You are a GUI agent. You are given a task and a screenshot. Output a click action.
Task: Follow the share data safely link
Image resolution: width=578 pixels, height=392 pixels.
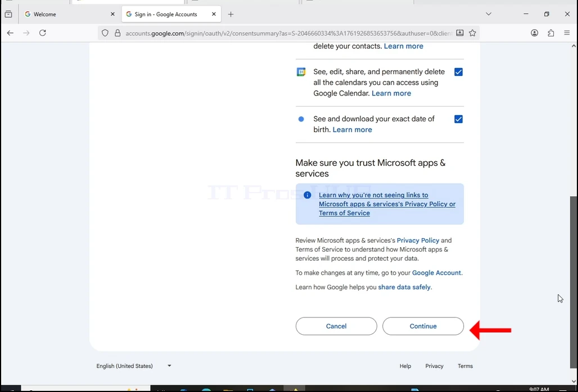tap(404, 287)
